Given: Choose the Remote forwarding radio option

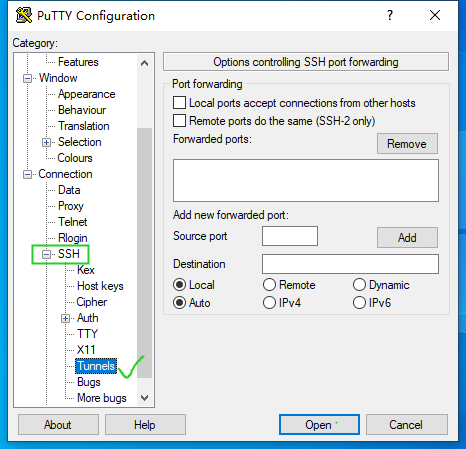Looking at the screenshot, I should click(x=269, y=285).
